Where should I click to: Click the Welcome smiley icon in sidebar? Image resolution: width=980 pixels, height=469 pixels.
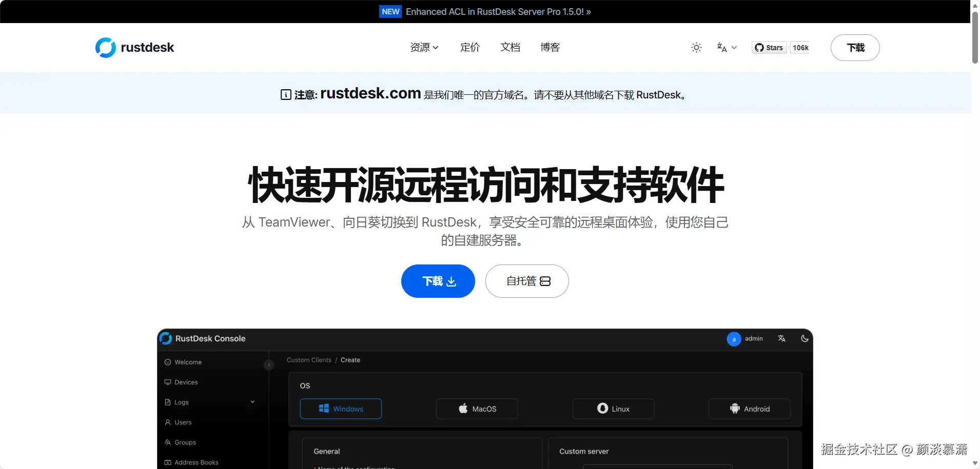[x=168, y=362]
